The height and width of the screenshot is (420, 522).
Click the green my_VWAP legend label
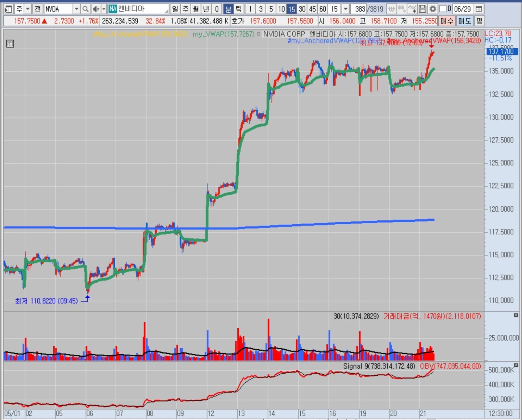click(x=224, y=34)
